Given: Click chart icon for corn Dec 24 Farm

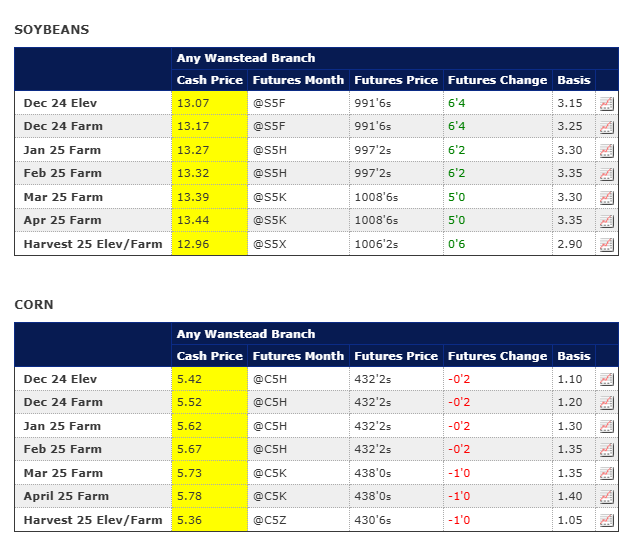Looking at the screenshot, I should coord(606,403).
